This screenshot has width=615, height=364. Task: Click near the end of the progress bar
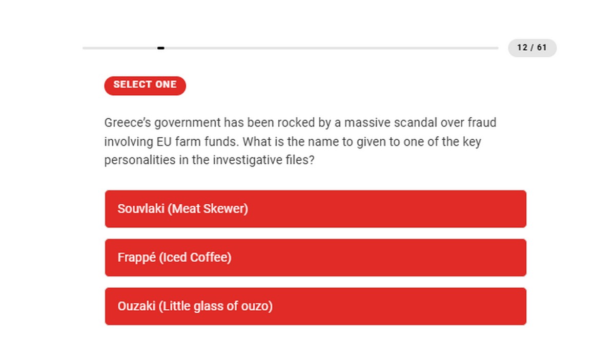pyautogui.click(x=487, y=49)
